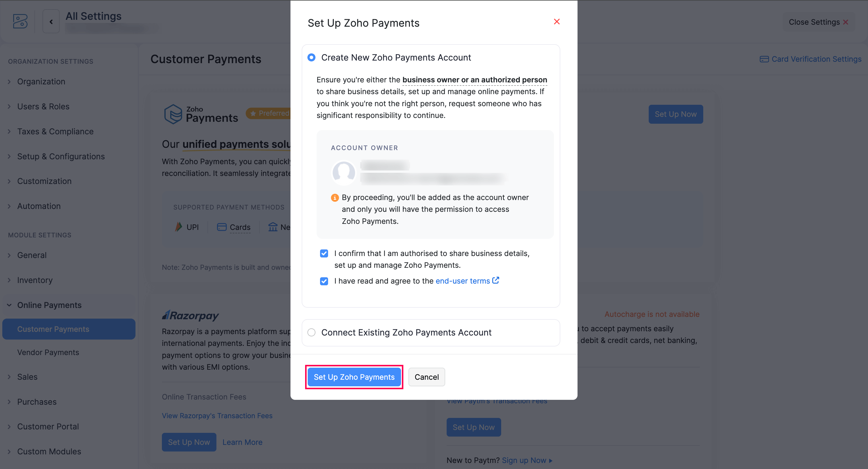Close the Set Up Zoho Payments dialog
This screenshot has width=868, height=469.
coord(557,22)
